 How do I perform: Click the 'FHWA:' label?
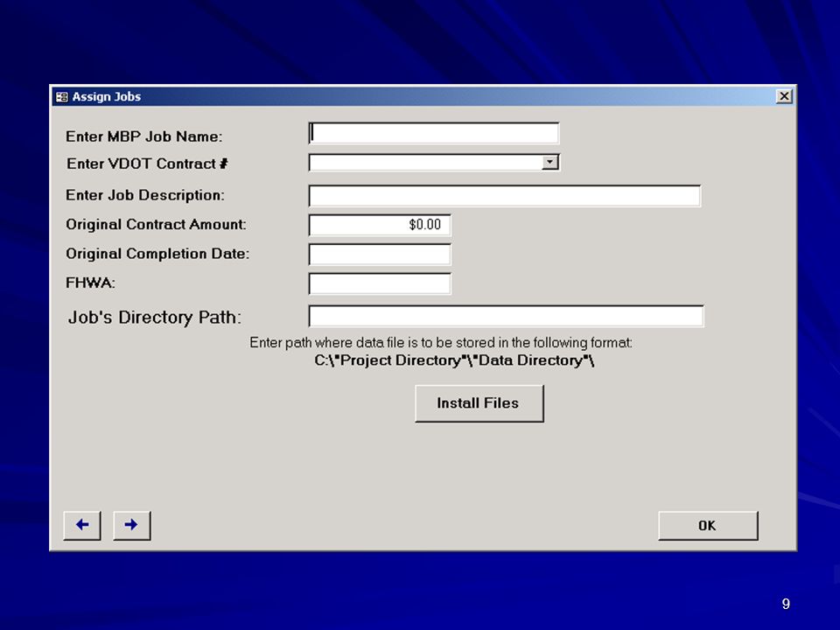point(90,283)
